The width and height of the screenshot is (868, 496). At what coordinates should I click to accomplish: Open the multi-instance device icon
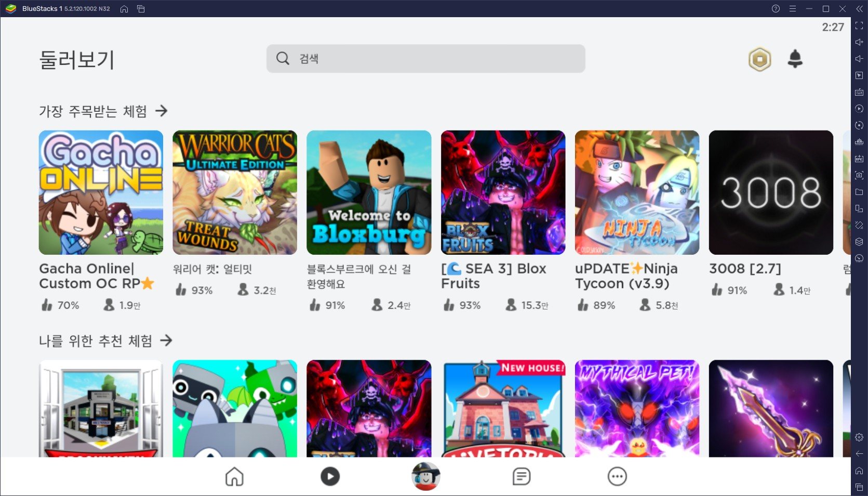[x=859, y=208]
